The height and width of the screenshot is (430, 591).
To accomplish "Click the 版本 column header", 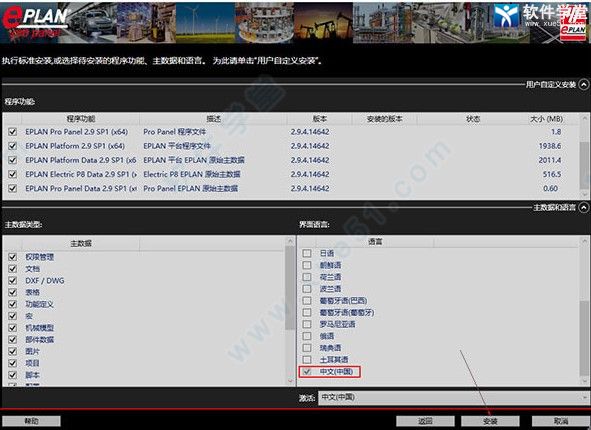I will click(x=319, y=119).
